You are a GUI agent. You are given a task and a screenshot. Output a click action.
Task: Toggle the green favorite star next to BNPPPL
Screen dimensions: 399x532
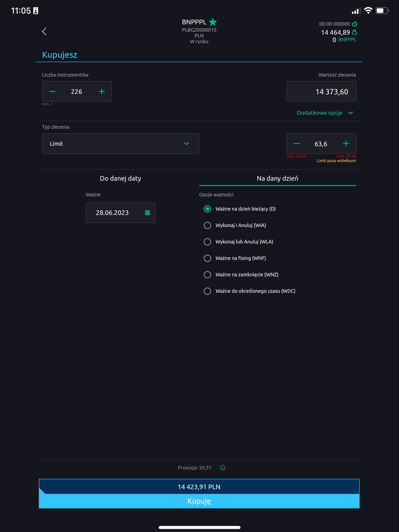tap(213, 22)
